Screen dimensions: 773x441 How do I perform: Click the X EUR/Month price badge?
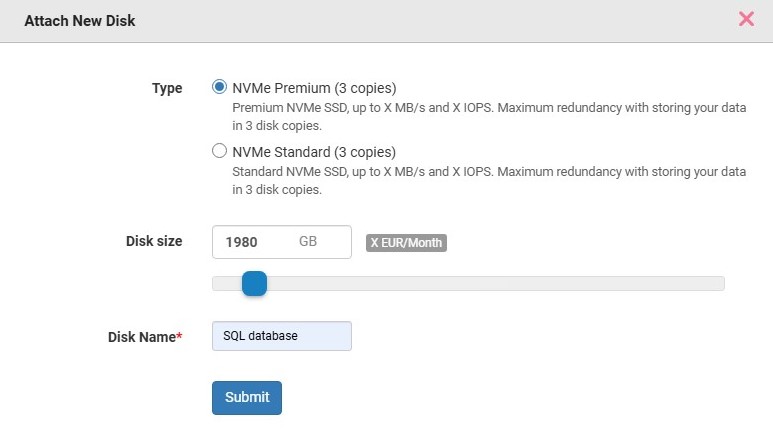tap(406, 243)
